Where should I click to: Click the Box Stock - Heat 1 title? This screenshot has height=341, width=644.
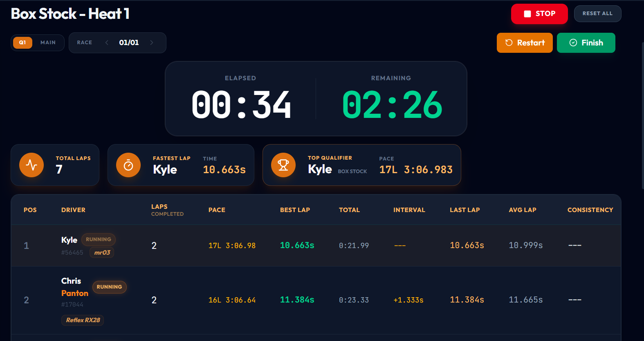70,14
